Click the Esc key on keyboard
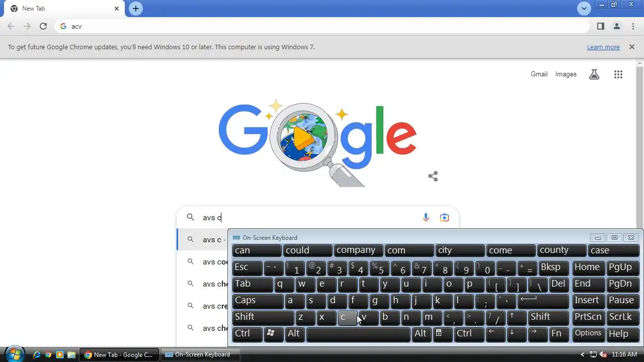 point(248,267)
